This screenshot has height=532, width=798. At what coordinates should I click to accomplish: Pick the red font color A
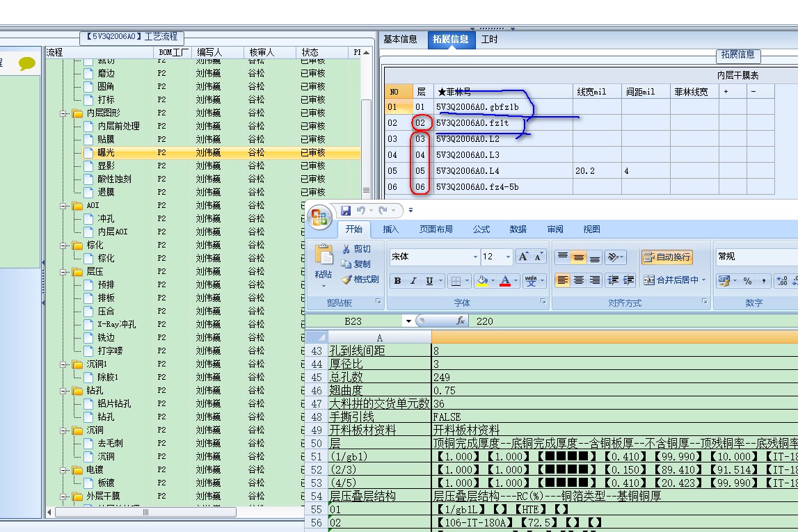[x=505, y=281]
